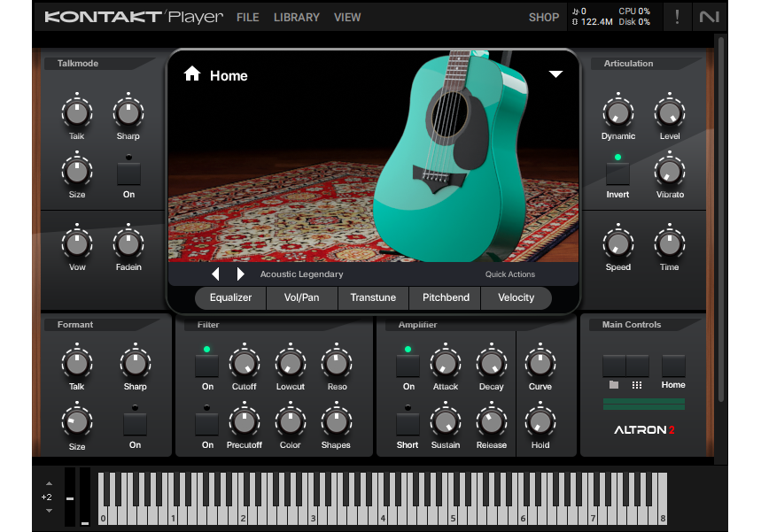Open the VIEW menu
This screenshot has width=761, height=532.
pyautogui.click(x=347, y=18)
